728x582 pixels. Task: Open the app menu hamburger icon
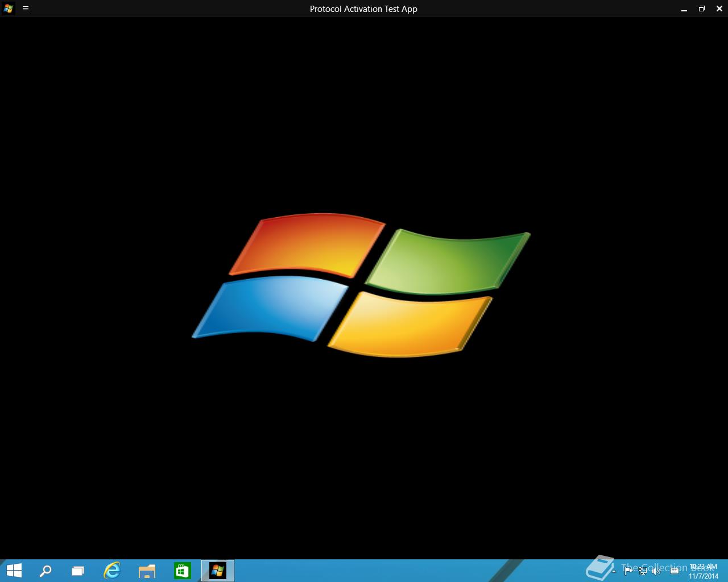click(x=26, y=9)
